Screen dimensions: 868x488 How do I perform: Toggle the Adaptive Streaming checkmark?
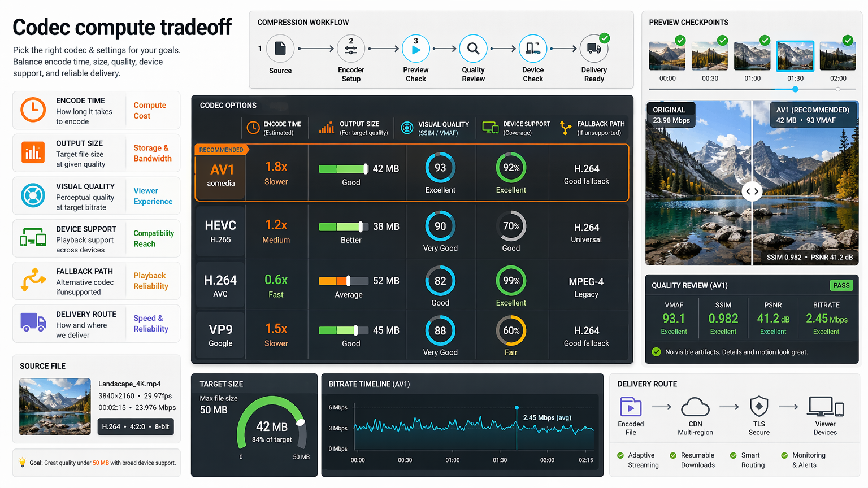(620, 455)
